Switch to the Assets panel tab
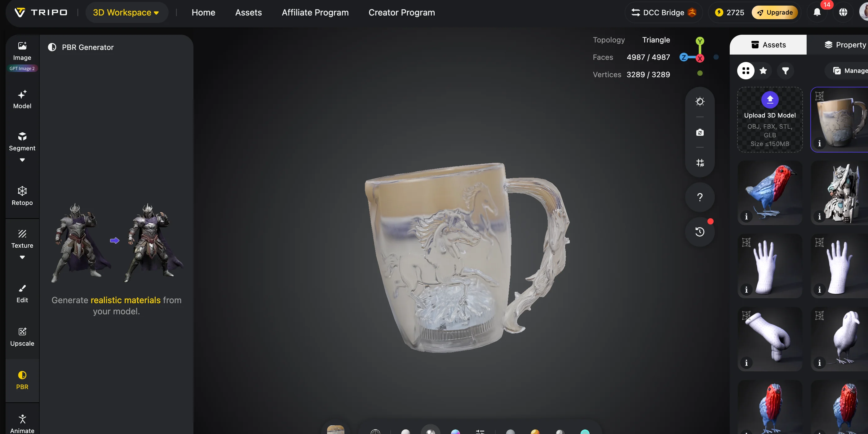This screenshot has height=434, width=868. tap(768, 44)
